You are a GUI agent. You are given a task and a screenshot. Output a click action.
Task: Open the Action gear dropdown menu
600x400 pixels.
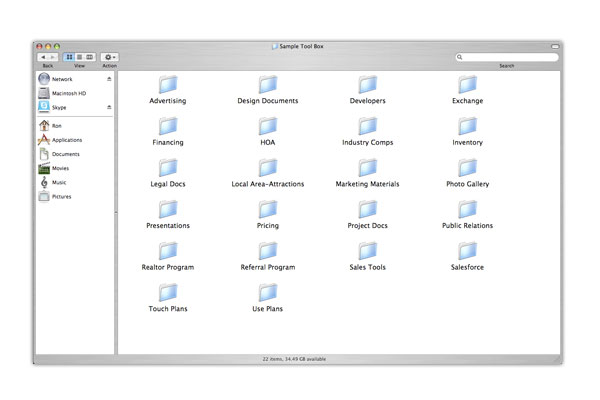110,57
